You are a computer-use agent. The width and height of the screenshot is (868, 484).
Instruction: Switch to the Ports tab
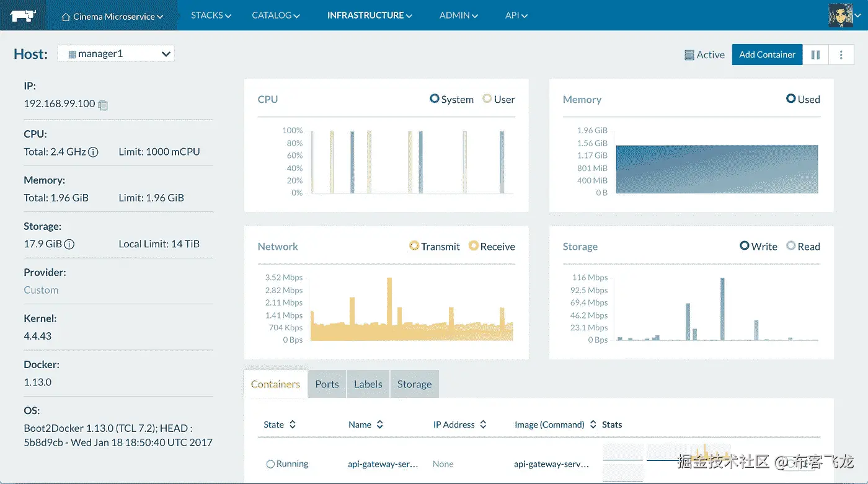click(x=327, y=384)
